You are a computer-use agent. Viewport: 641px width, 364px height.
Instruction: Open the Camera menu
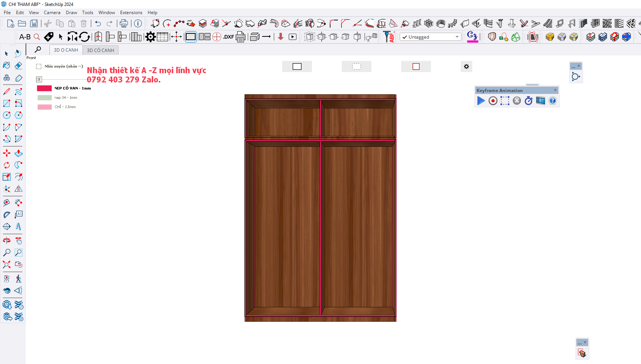[52, 13]
